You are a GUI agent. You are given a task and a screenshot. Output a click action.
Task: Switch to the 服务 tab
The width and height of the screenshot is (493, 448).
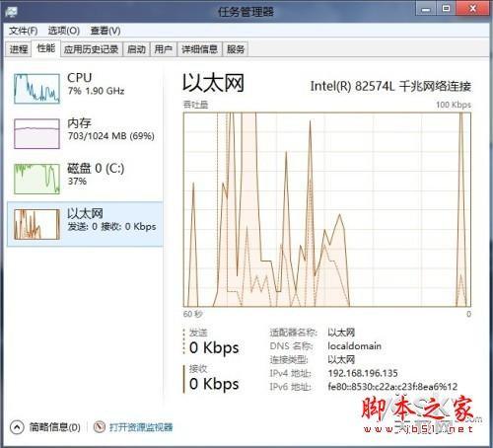point(236,49)
